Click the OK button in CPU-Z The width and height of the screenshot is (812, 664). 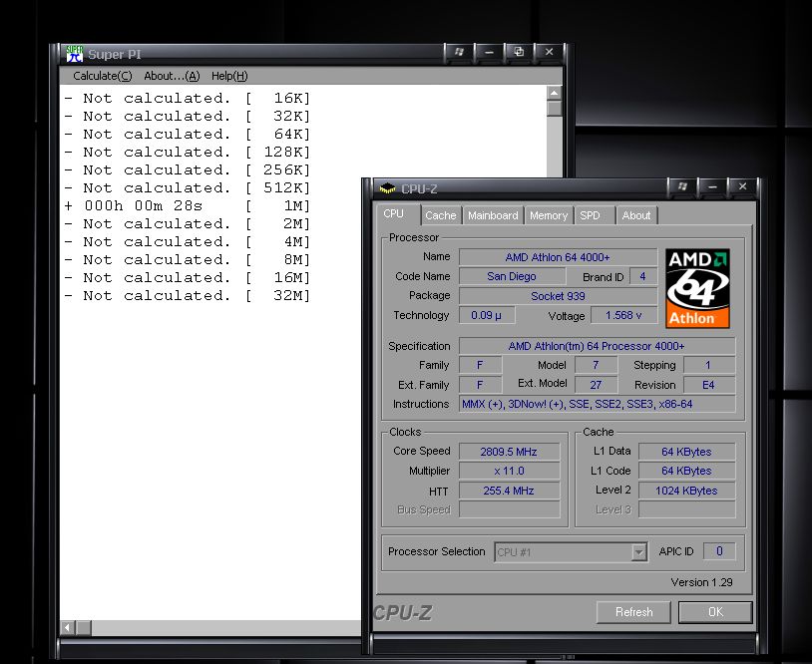click(715, 612)
